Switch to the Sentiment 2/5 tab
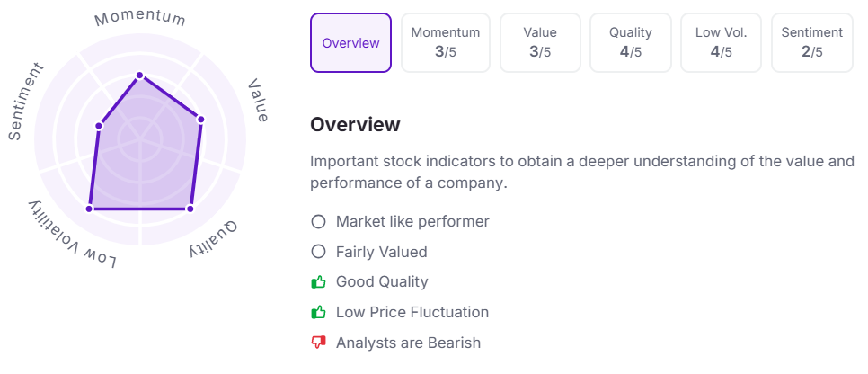Image resolution: width=868 pixels, height=374 pixels. tap(812, 42)
